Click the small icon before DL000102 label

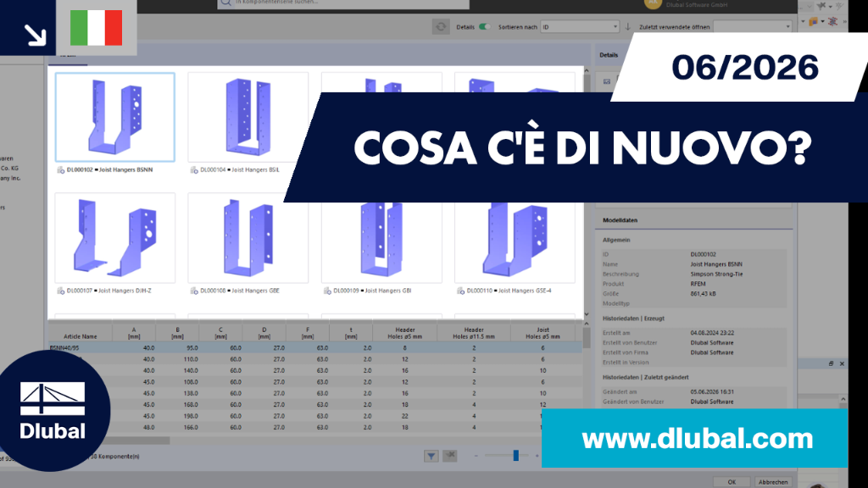tap(61, 169)
